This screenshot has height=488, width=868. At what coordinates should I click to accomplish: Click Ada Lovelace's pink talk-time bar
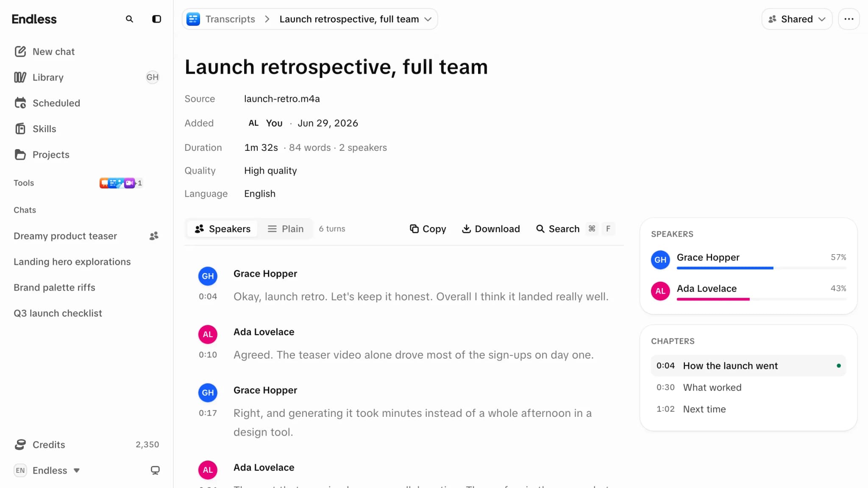coord(713,299)
